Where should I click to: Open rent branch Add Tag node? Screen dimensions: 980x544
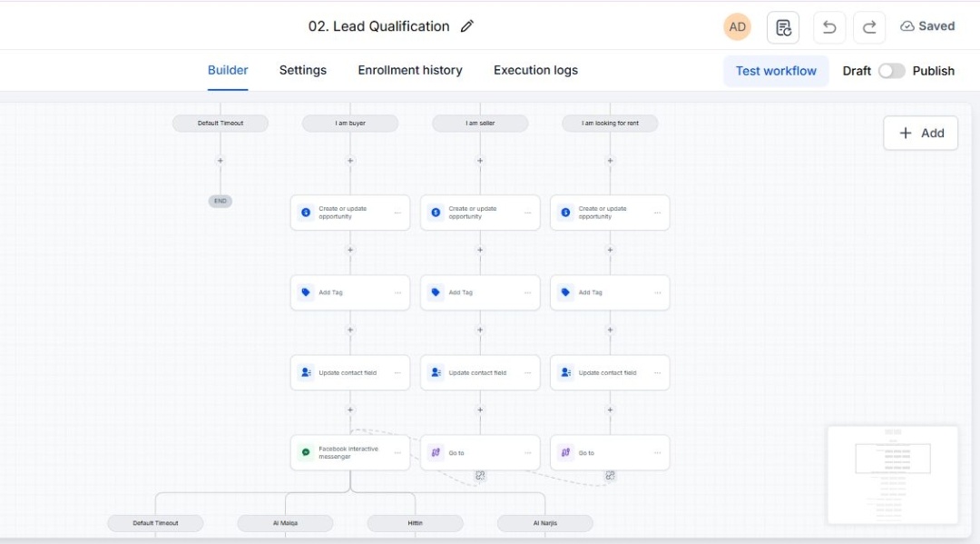pos(610,292)
